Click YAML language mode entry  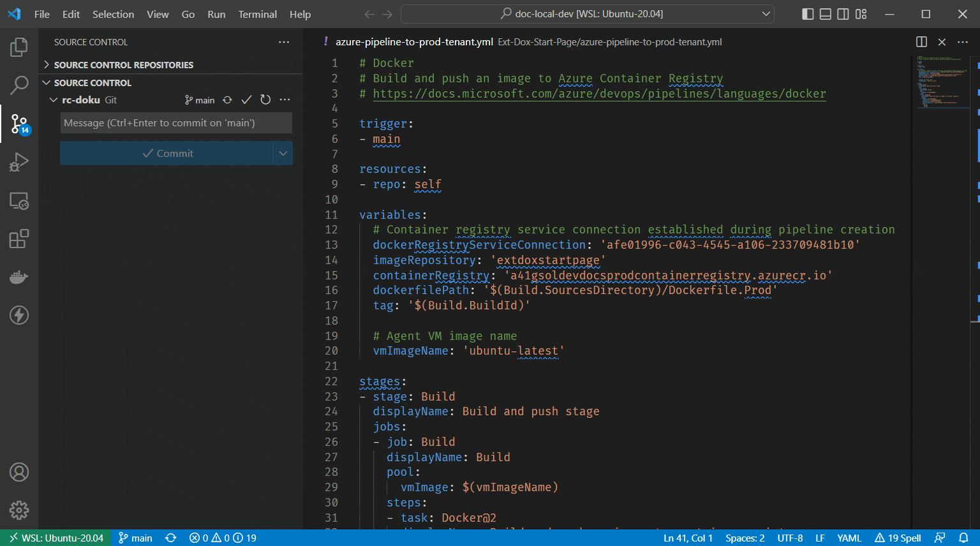849,538
